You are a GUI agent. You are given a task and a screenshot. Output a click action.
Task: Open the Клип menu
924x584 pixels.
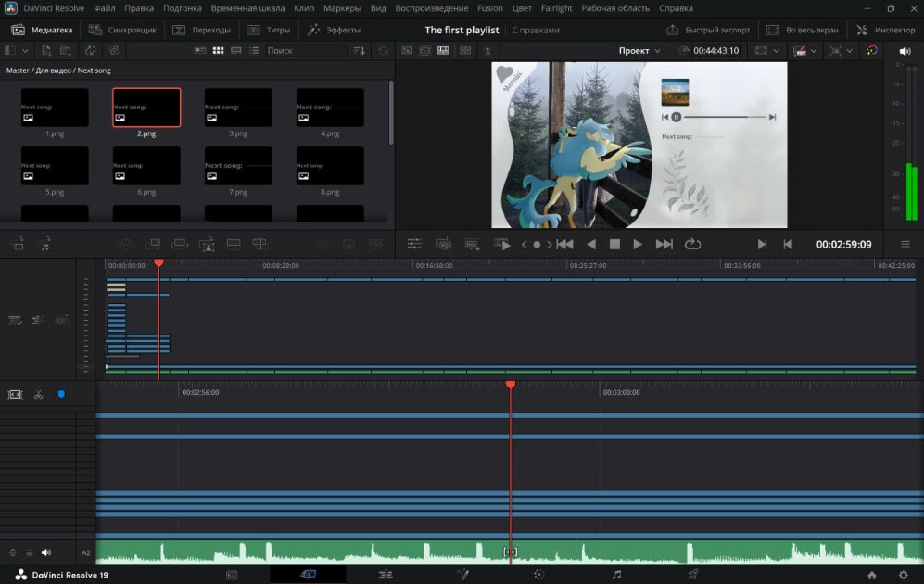tap(304, 8)
